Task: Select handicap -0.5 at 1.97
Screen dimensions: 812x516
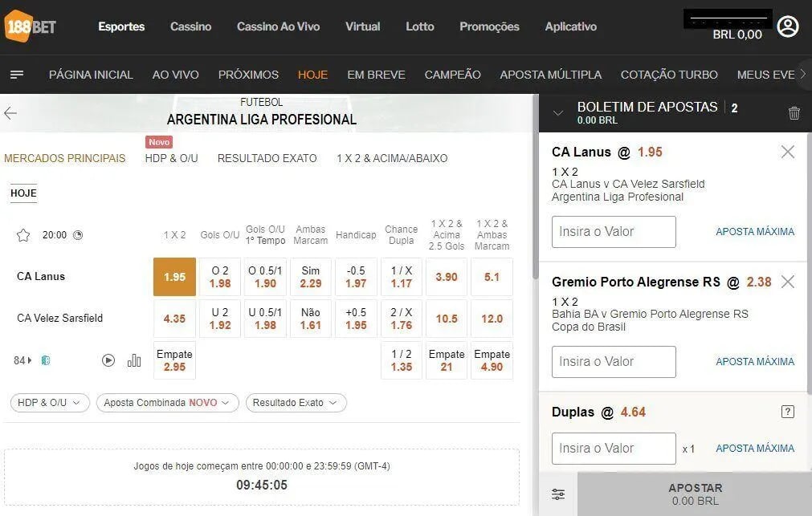Action: (x=356, y=277)
